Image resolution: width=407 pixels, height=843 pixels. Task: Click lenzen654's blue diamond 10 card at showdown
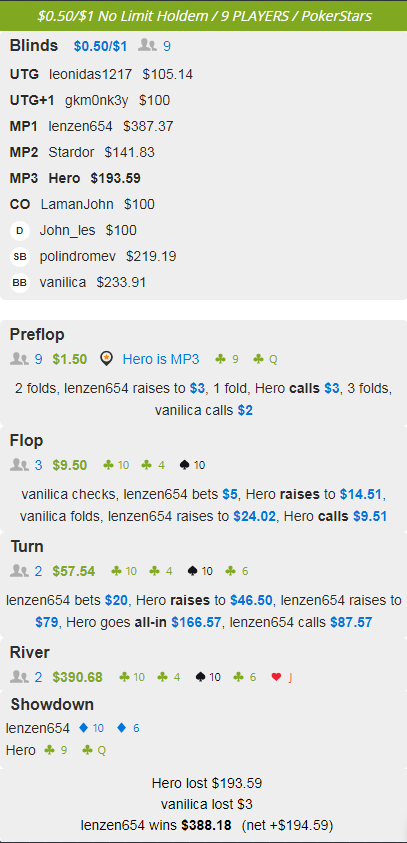91,728
